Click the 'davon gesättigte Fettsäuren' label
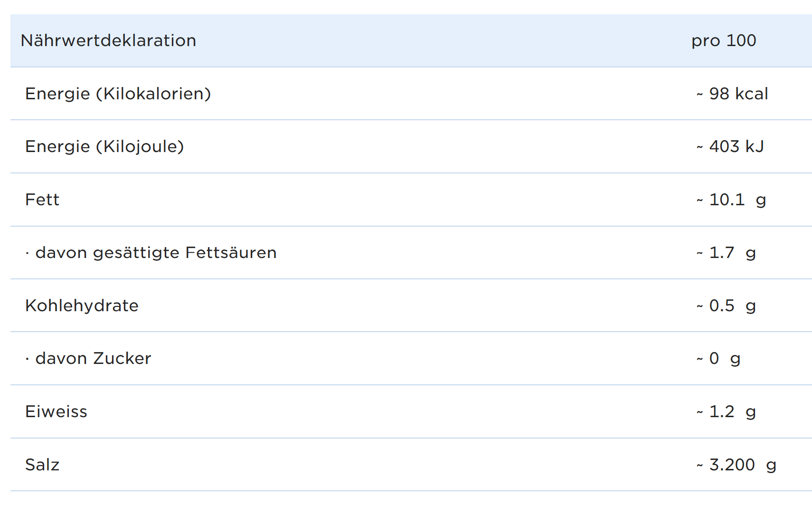Image resolution: width=812 pixels, height=506 pixels. point(156,253)
